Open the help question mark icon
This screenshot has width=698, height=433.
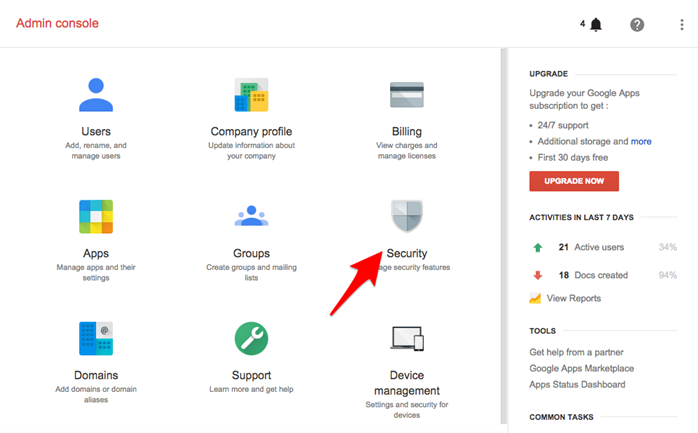[x=637, y=24]
